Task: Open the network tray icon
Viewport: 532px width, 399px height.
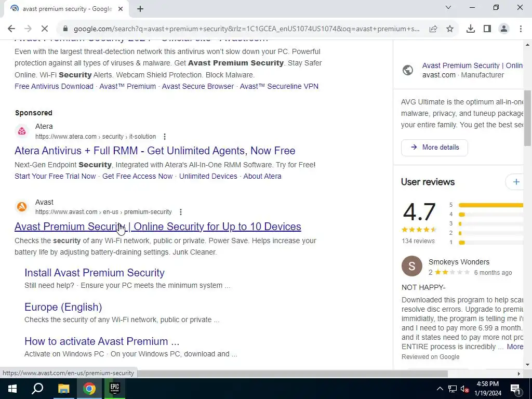Action: pyautogui.click(x=453, y=389)
